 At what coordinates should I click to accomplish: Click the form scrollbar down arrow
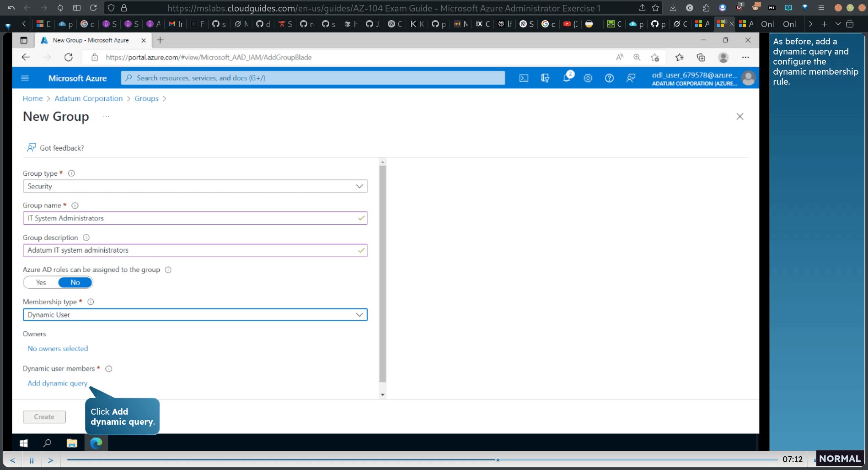(x=383, y=395)
